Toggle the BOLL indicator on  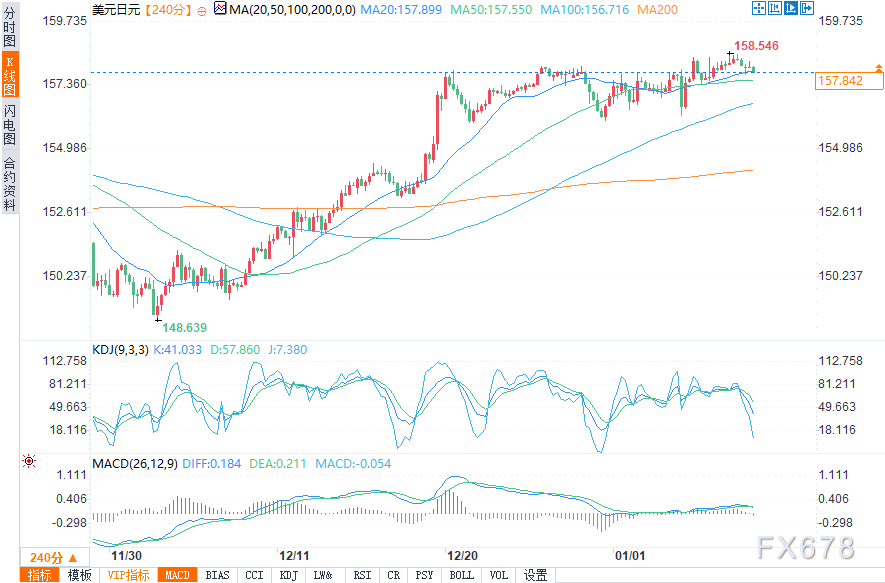tap(461, 575)
